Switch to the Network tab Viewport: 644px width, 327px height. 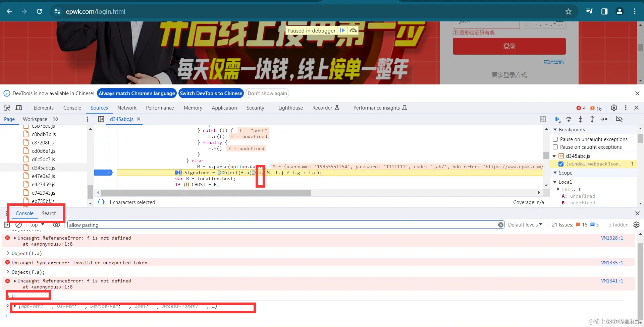pos(127,108)
